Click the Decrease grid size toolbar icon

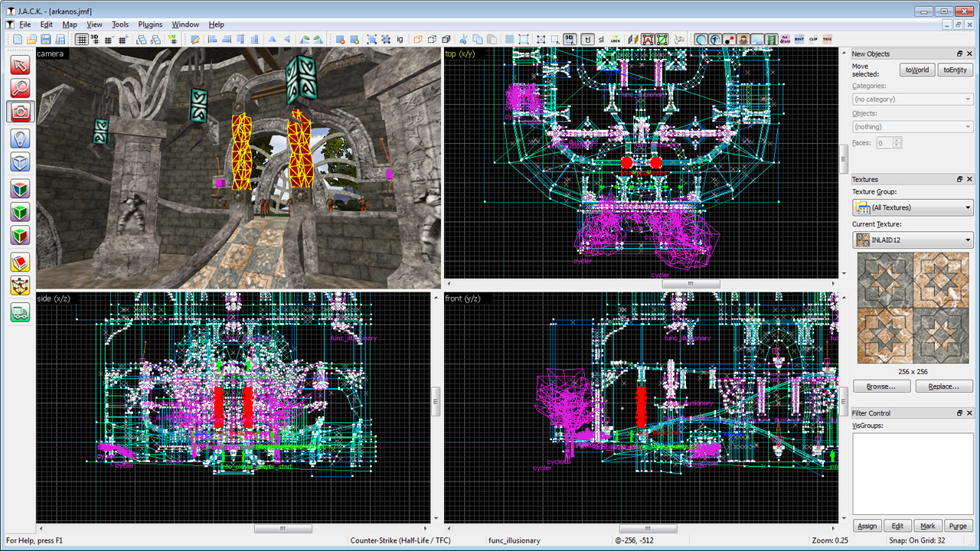108,39
